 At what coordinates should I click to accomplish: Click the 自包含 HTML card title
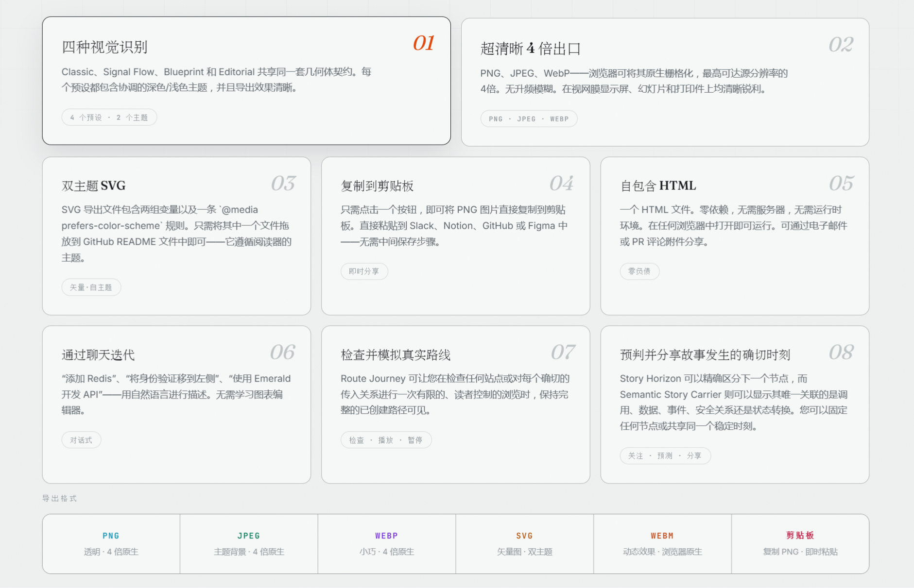658,186
